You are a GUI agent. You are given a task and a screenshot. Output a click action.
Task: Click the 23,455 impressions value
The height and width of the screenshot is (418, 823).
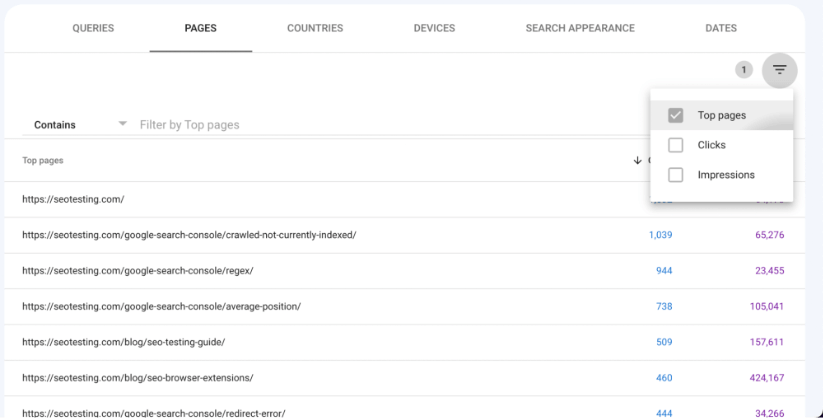(x=769, y=270)
